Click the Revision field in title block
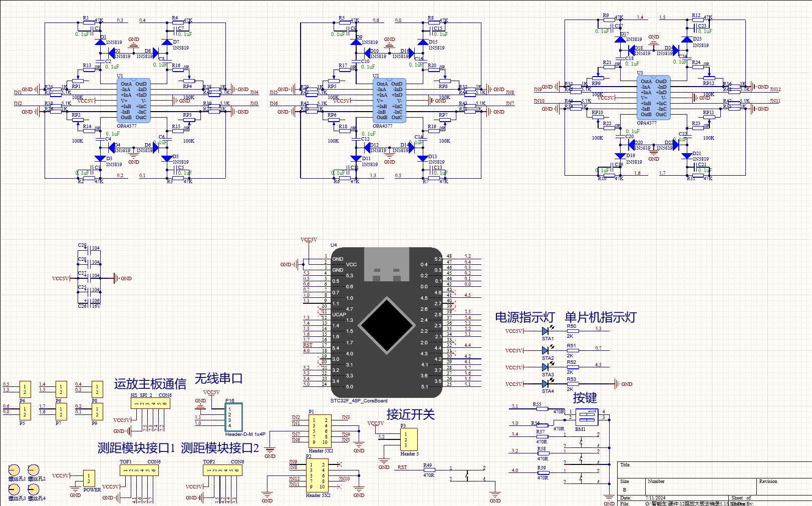Image resolution: width=812 pixels, height=506 pixels. pyautogui.click(x=768, y=481)
